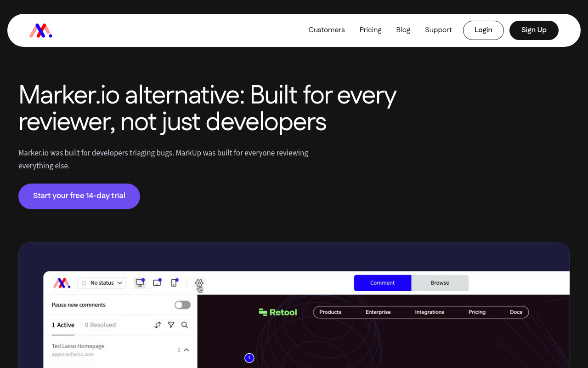Start your free 14-day trial button
The height and width of the screenshot is (368, 588).
tap(79, 196)
